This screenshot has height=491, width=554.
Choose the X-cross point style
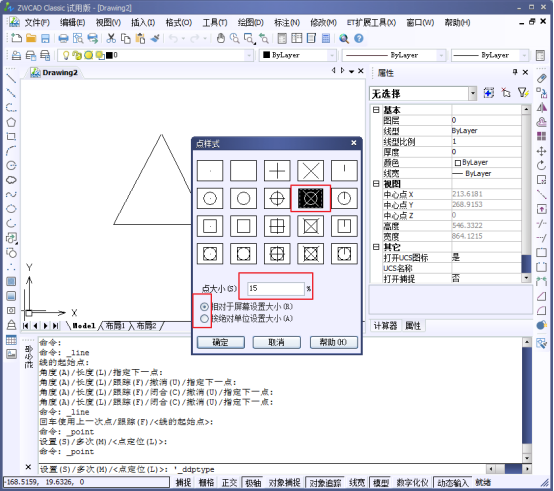tap(311, 171)
